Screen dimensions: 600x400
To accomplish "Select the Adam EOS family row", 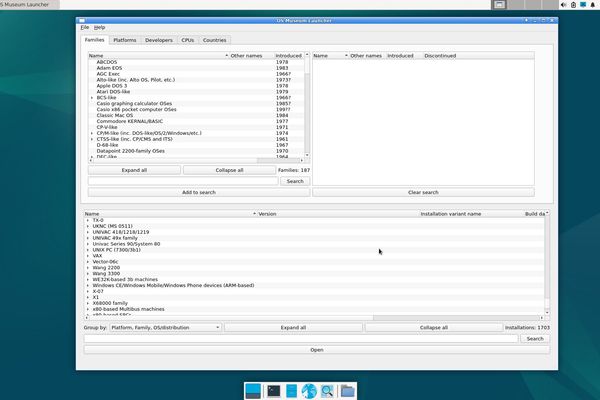I will coord(196,68).
